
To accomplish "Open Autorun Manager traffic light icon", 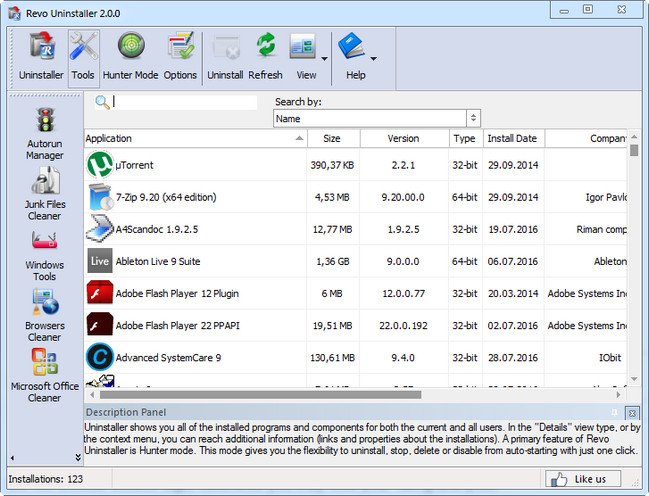I will (45, 120).
